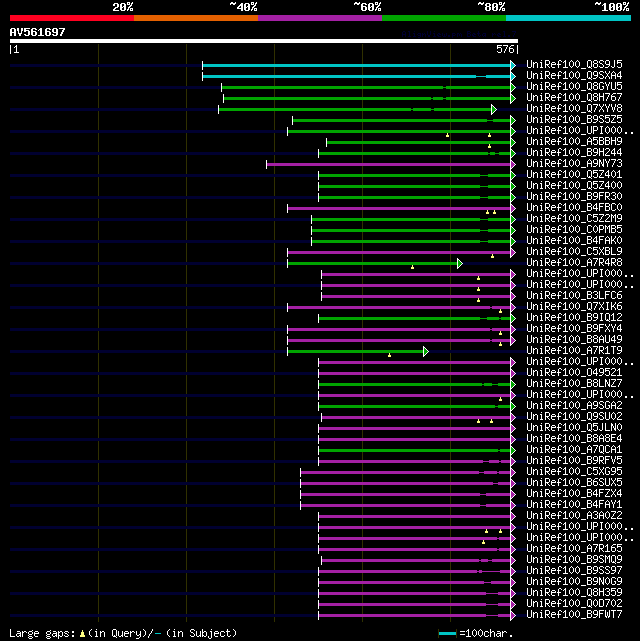Viewport: 640px width, 641px height.
Task: Select the green alignment bar for UniRef100_A7QCA1
Action: coord(415,450)
